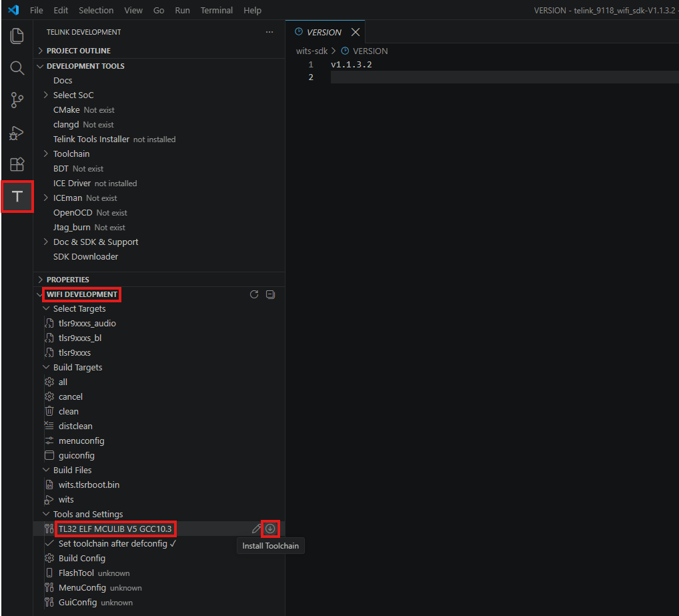Click editor line 2 in VERSION file
This screenshot has width=679, height=616.
504,77
